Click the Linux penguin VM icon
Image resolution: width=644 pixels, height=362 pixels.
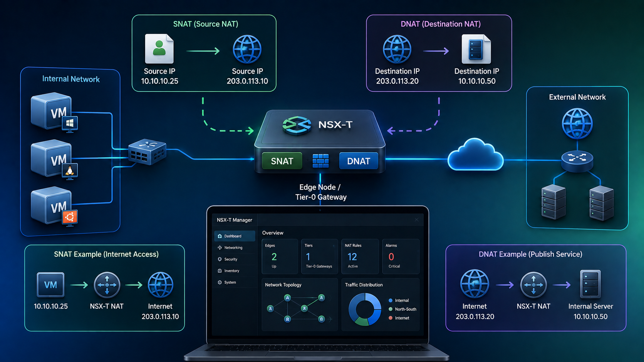[x=54, y=159]
